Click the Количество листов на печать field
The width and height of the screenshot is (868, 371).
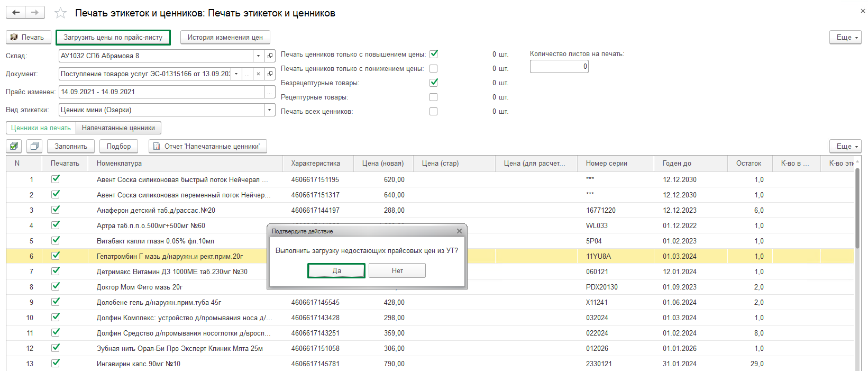point(559,67)
